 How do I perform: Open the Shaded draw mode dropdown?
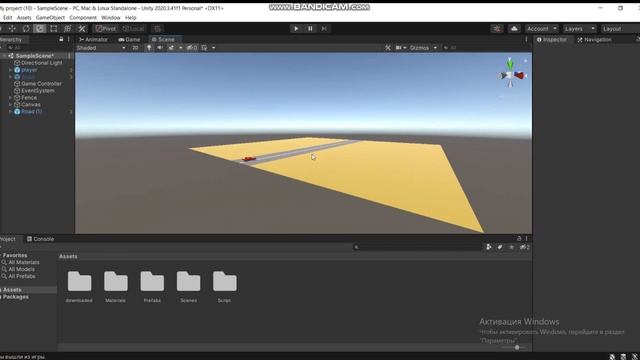click(101, 48)
